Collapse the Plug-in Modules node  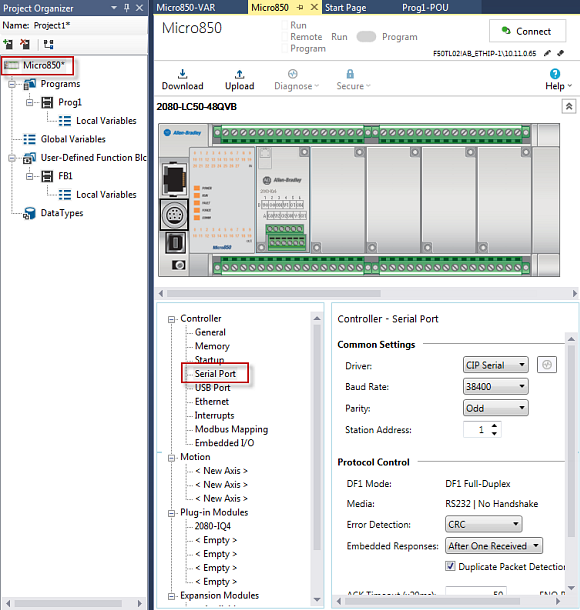click(x=171, y=513)
